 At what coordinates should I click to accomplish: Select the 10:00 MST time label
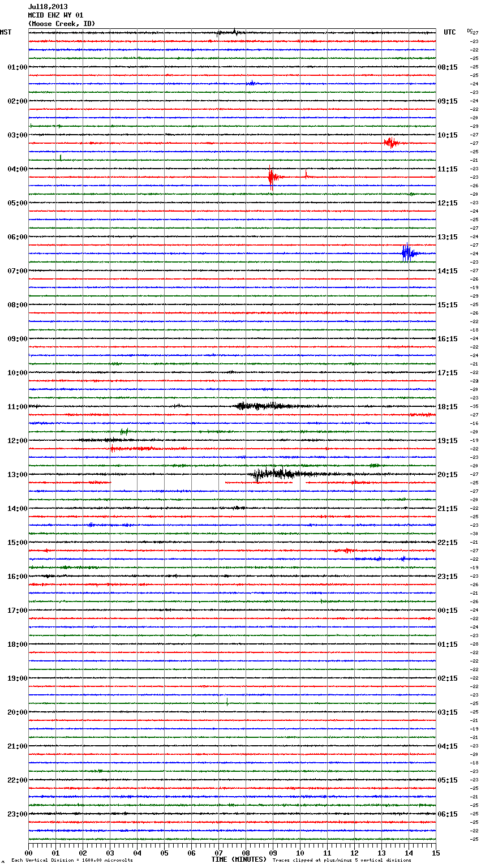(17, 373)
